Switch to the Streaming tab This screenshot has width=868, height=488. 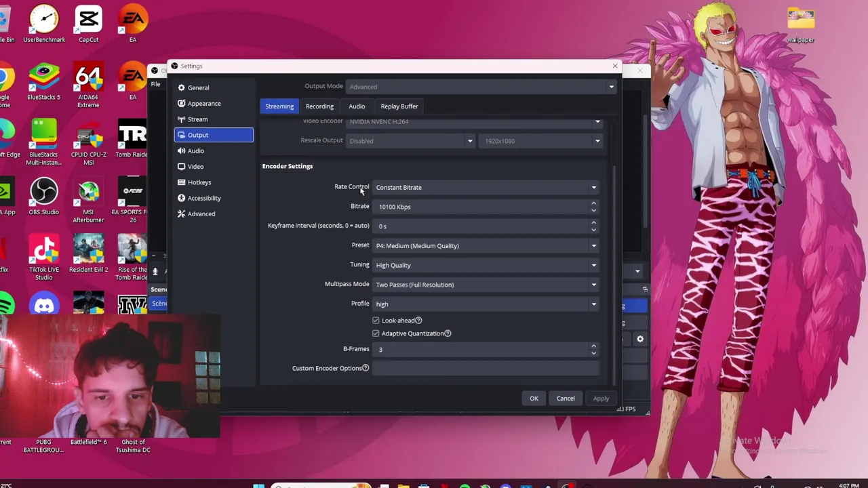pyautogui.click(x=279, y=106)
